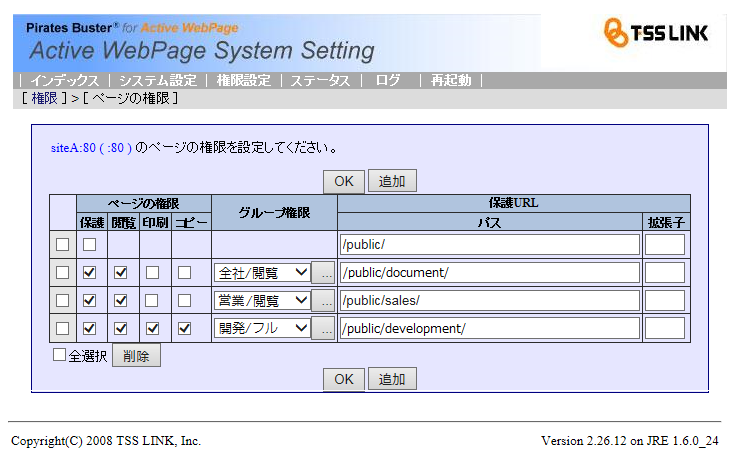Open システム設定 menu item

[x=157, y=81]
